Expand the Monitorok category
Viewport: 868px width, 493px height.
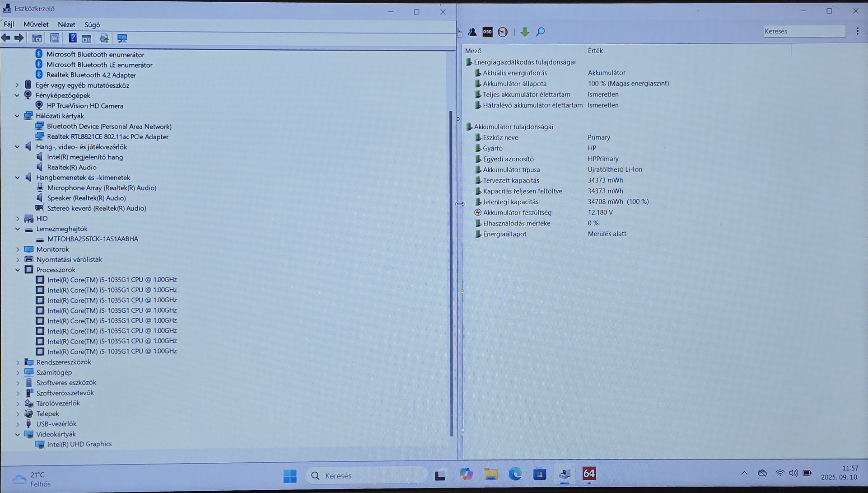click(18, 249)
